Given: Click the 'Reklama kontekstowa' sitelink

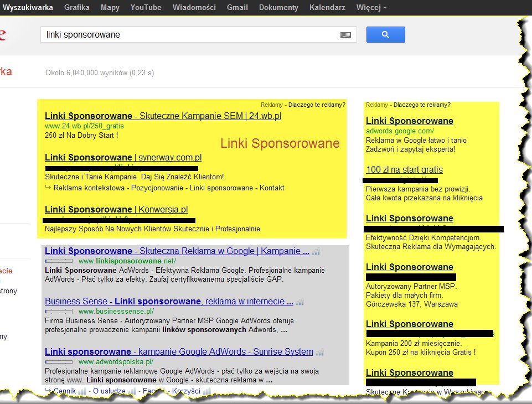Looking at the screenshot, I should [x=89, y=188].
